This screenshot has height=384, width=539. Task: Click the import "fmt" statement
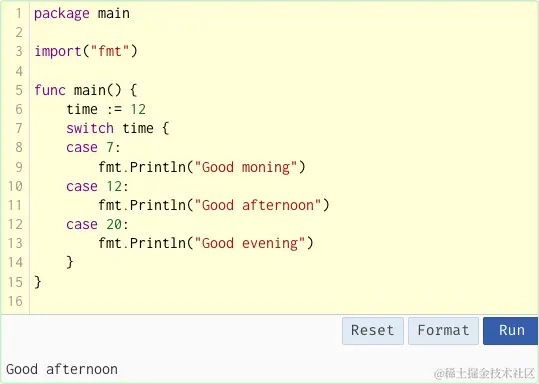tap(86, 52)
